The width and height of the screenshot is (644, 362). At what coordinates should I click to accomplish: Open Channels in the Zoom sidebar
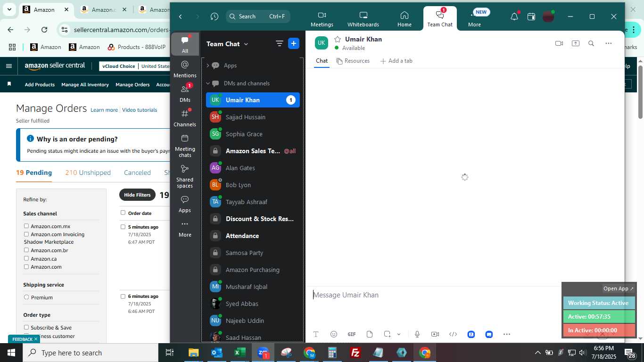185,118
